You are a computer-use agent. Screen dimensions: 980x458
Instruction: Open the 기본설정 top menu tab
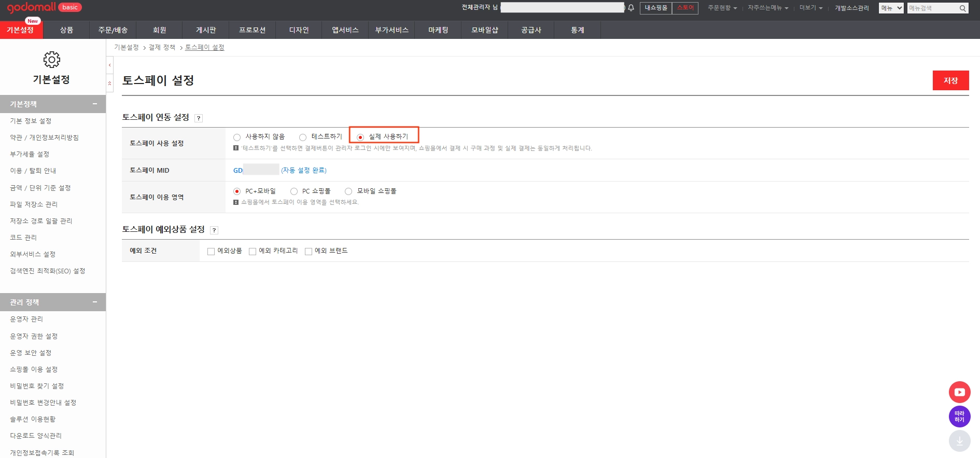(x=20, y=30)
